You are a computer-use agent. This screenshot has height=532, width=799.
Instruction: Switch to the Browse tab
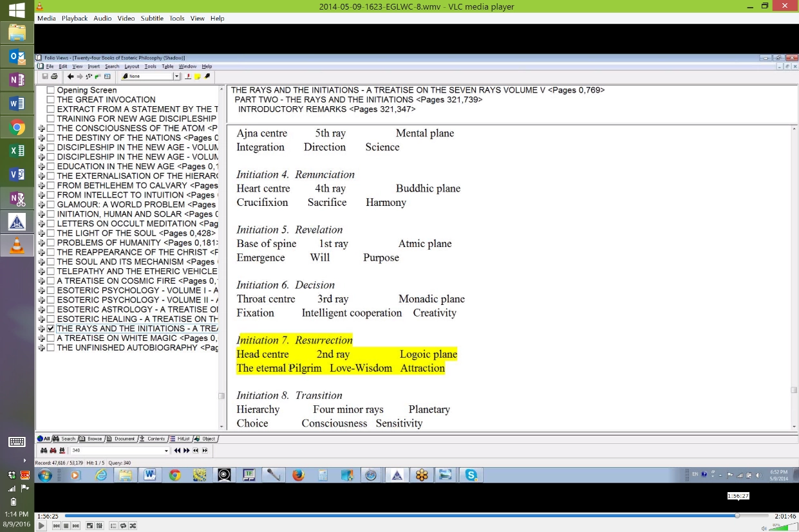[90, 439]
